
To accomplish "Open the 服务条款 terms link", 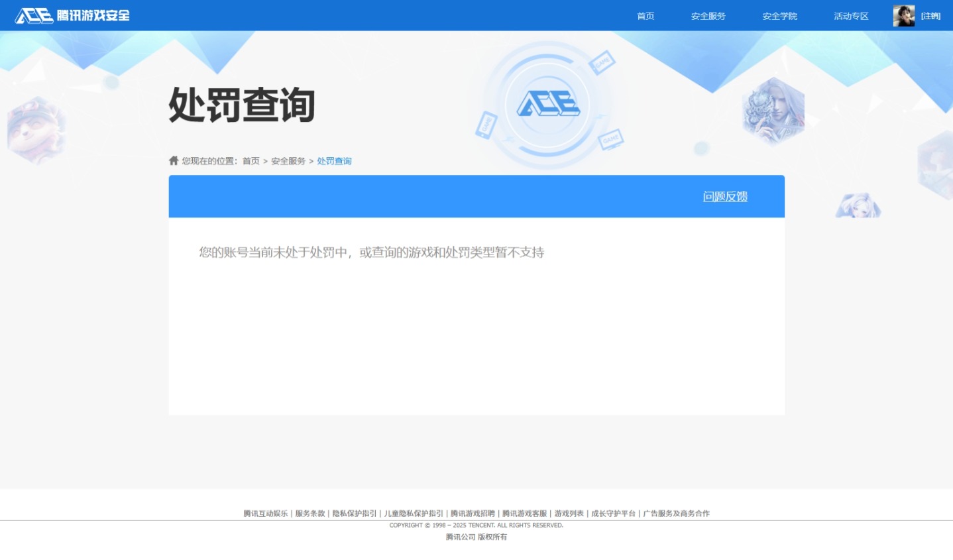I will pyautogui.click(x=309, y=513).
